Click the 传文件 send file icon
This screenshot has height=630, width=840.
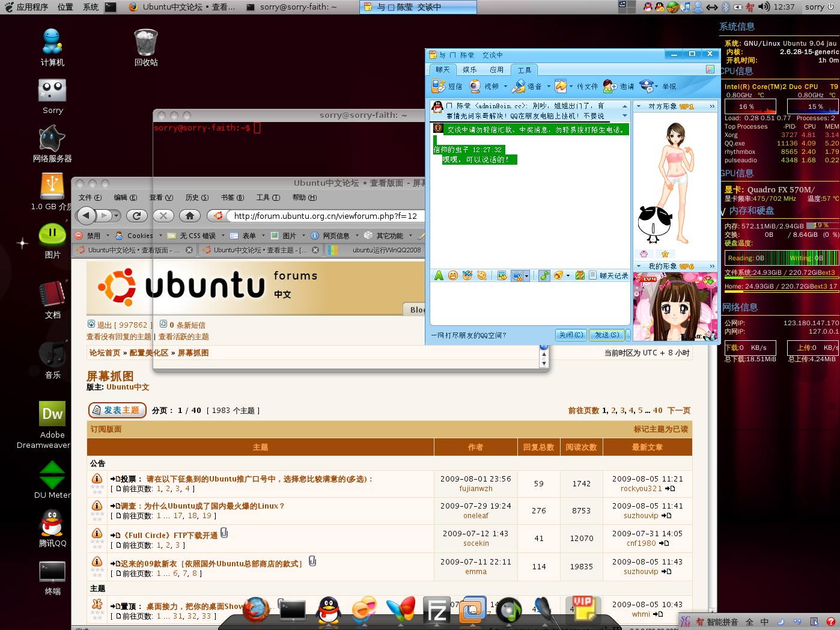tap(561, 87)
